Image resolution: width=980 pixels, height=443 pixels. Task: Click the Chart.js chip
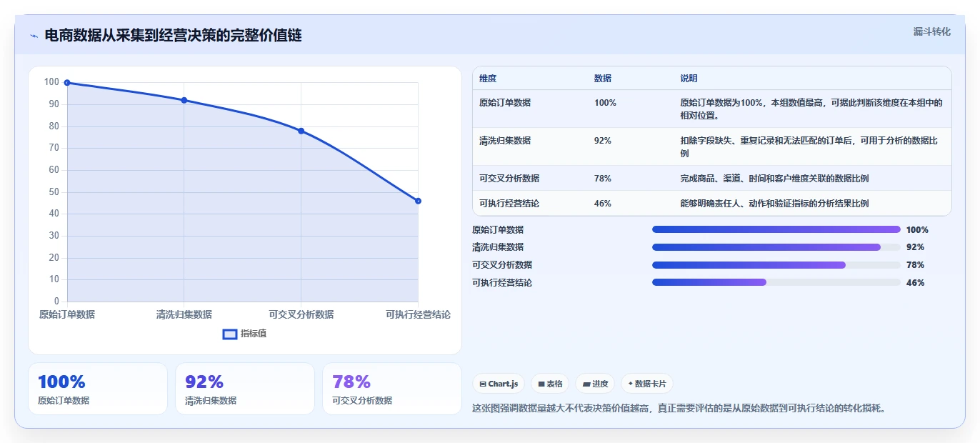[499, 384]
